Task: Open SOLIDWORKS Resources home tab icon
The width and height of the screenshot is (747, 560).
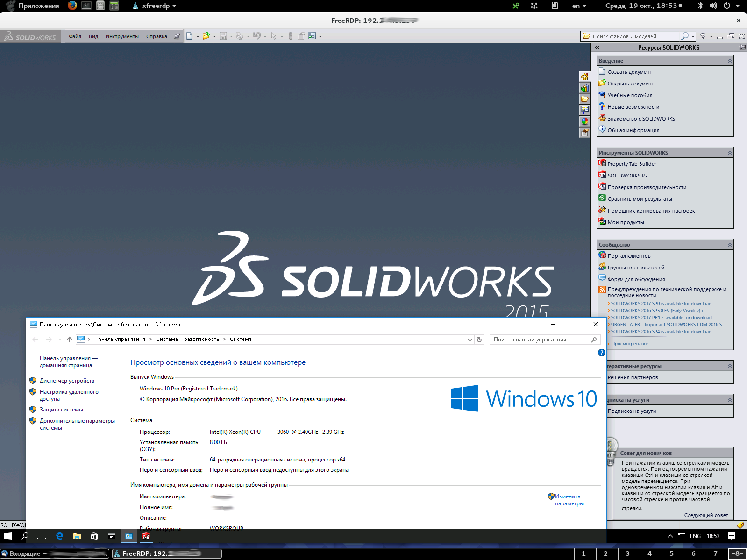Action: click(584, 77)
